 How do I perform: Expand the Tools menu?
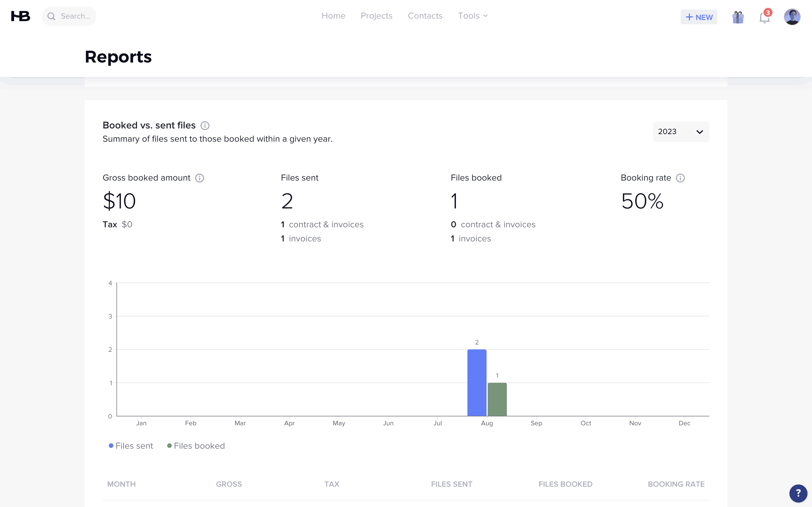tap(473, 16)
